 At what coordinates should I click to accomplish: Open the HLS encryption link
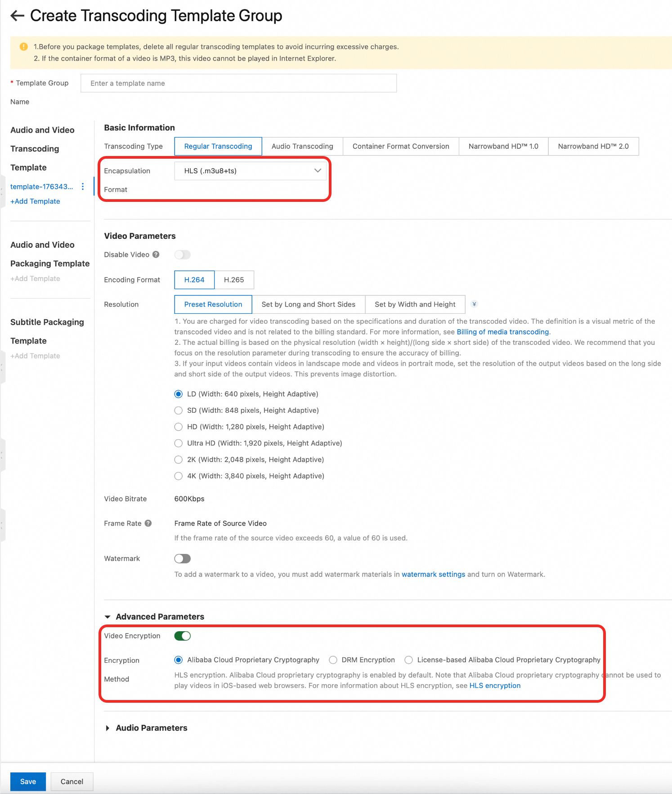(495, 686)
